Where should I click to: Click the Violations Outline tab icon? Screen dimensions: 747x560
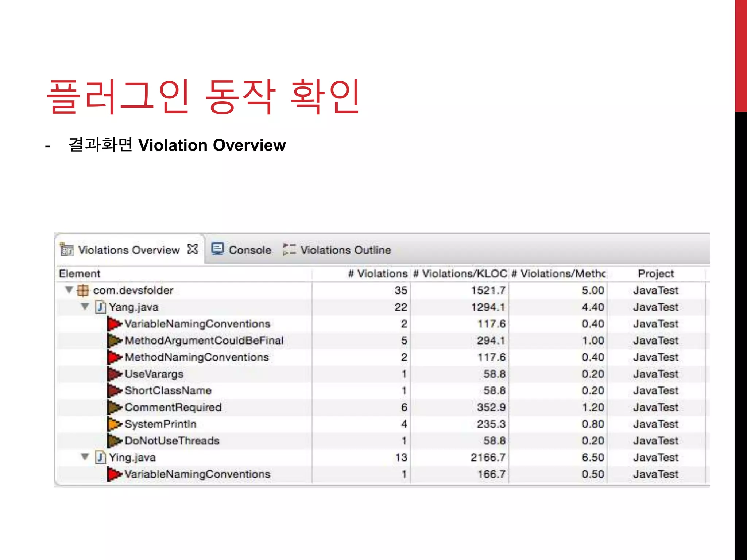pyautogui.click(x=289, y=249)
